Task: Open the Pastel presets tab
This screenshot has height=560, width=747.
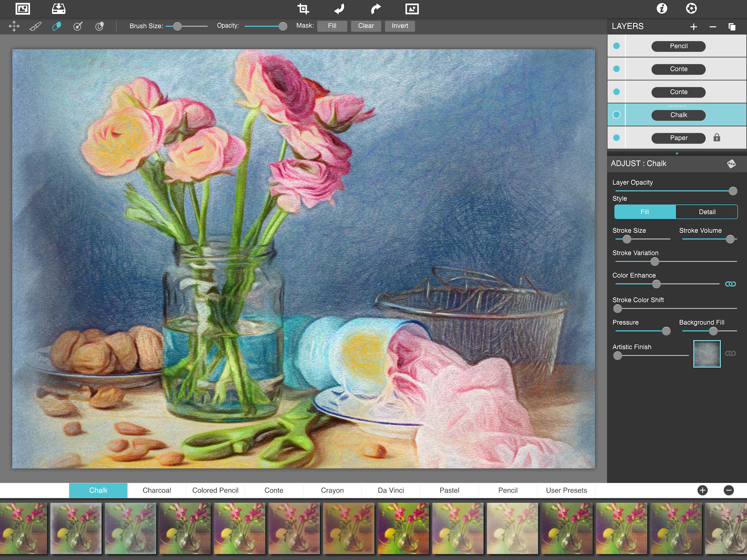Action: [x=449, y=490]
